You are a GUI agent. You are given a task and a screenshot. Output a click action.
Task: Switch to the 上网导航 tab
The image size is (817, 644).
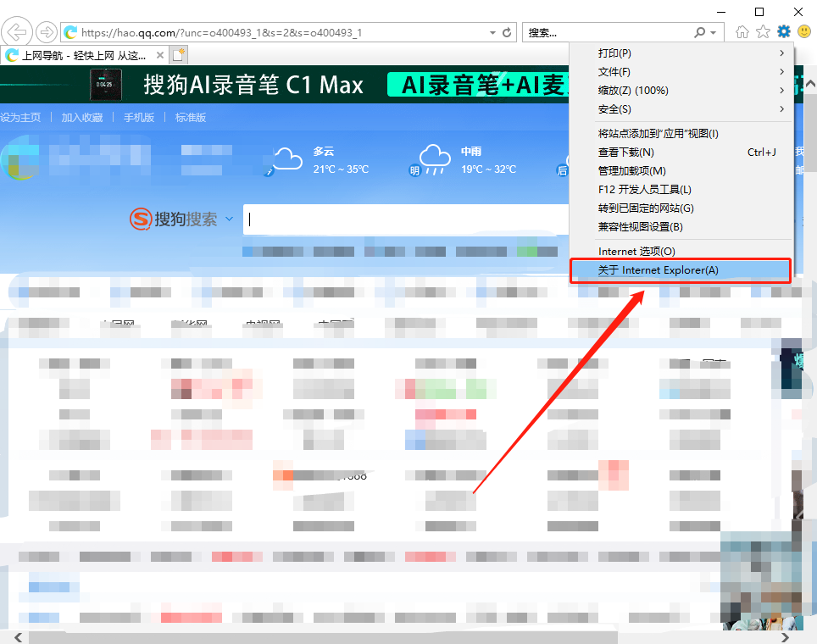click(x=83, y=55)
